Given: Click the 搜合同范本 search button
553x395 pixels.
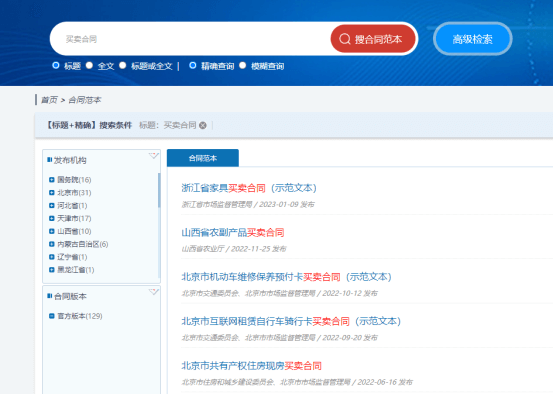Looking at the screenshot, I should point(373,39).
